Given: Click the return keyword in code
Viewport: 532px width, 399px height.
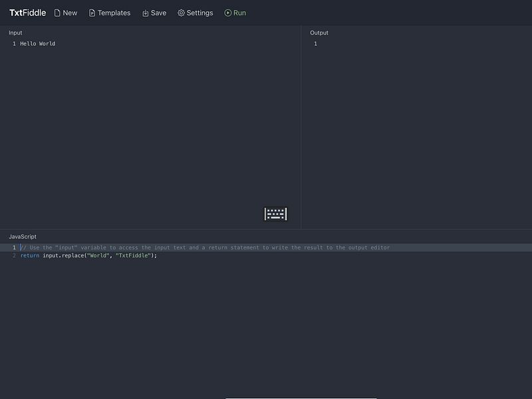Looking at the screenshot, I should click(30, 255).
